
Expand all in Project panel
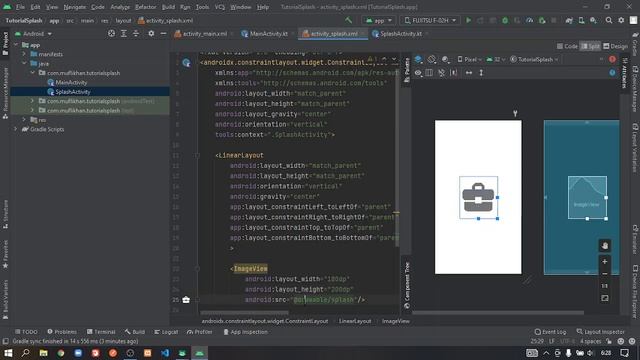(124, 33)
